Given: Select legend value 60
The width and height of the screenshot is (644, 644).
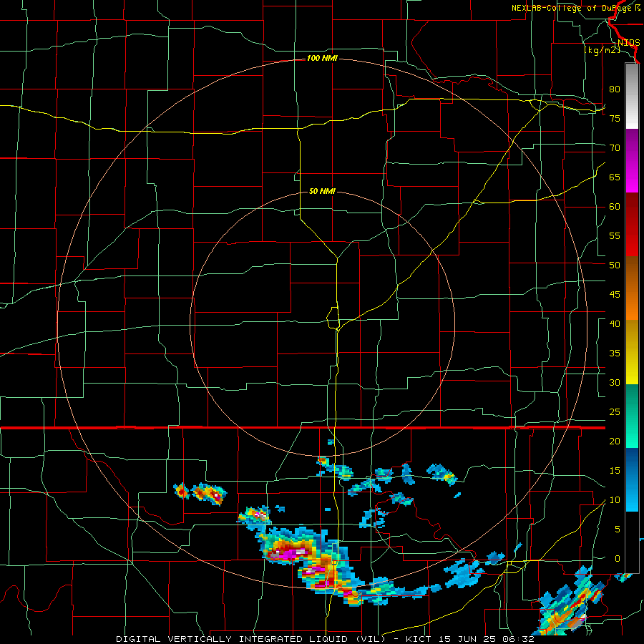Looking at the screenshot, I should click(x=615, y=207).
